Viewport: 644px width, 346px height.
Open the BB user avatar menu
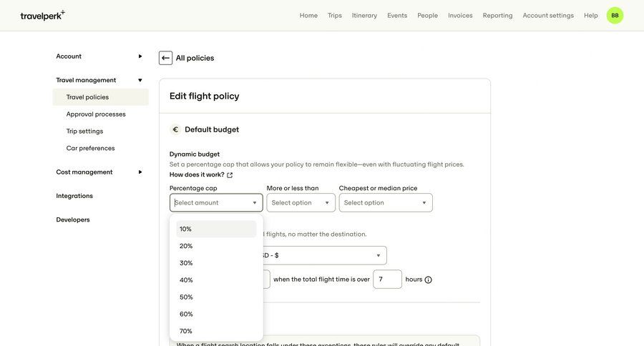(615, 15)
